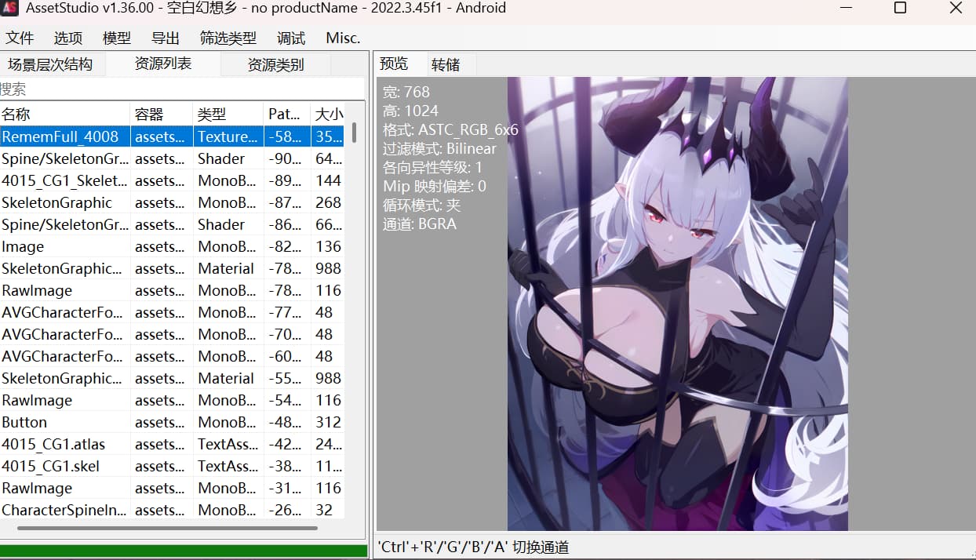Open the 选项 menu
Screen dimensions: 976x560
(68, 38)
